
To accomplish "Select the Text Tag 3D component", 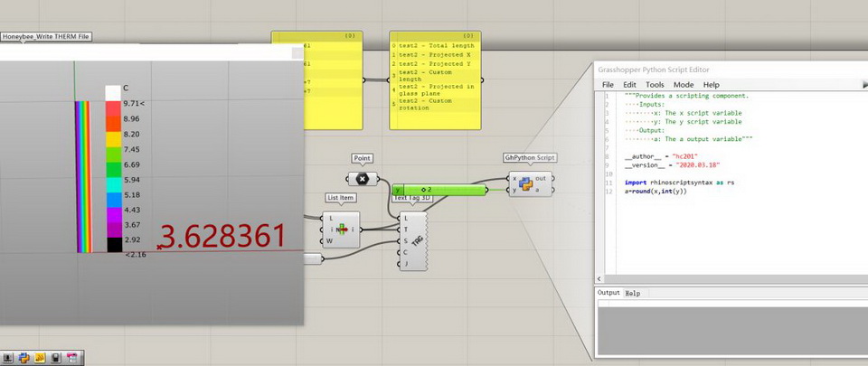I will pos(415,241).
